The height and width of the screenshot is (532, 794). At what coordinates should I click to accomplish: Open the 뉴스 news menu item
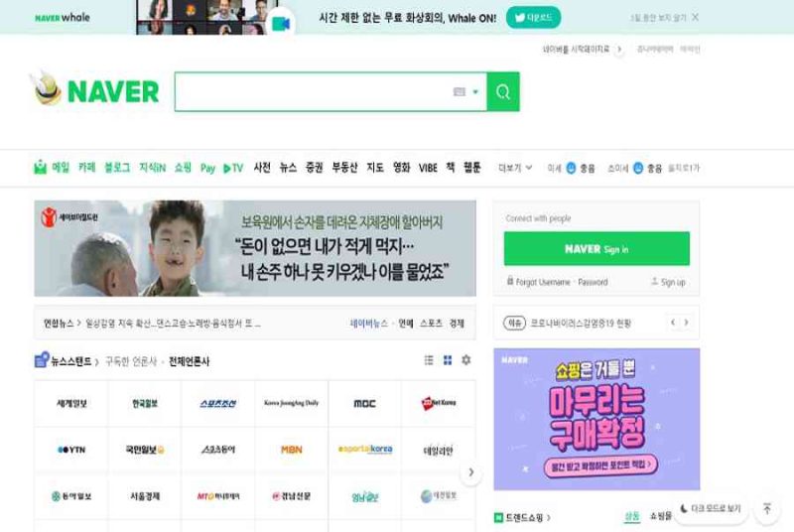click(x=288, y=168)
